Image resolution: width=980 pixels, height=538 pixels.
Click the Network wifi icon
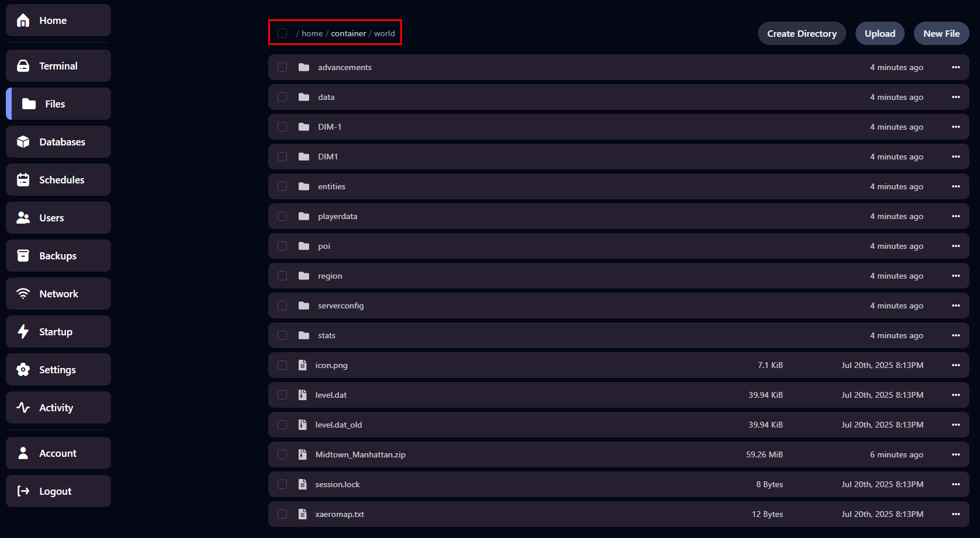(23, 294)
